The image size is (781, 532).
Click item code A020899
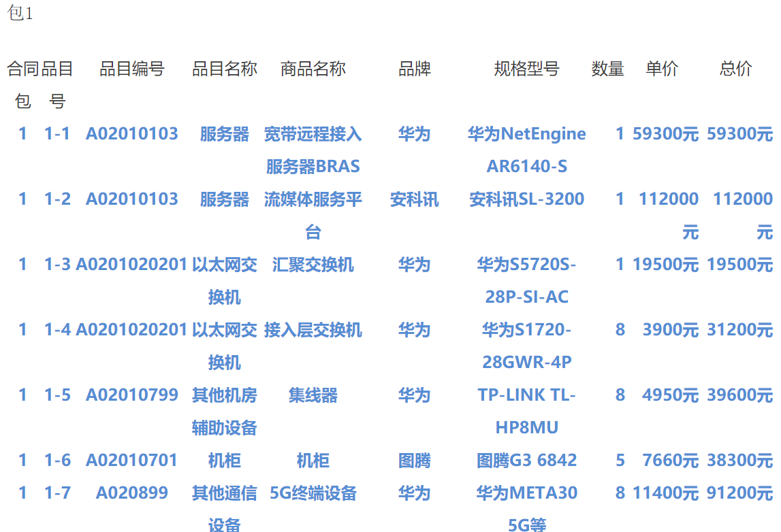132,493
